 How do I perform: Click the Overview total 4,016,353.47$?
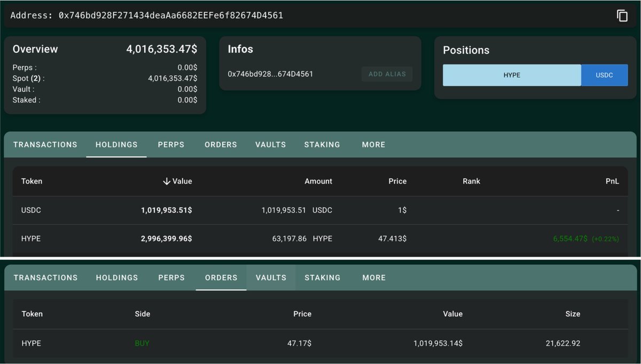(x=161, y=49)
